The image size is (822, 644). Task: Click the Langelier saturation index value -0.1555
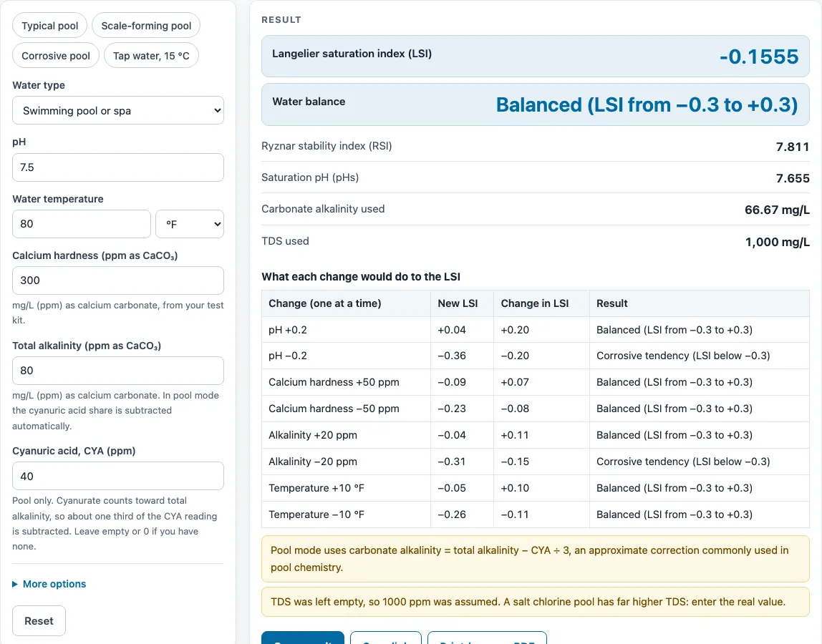click(759, 57)
